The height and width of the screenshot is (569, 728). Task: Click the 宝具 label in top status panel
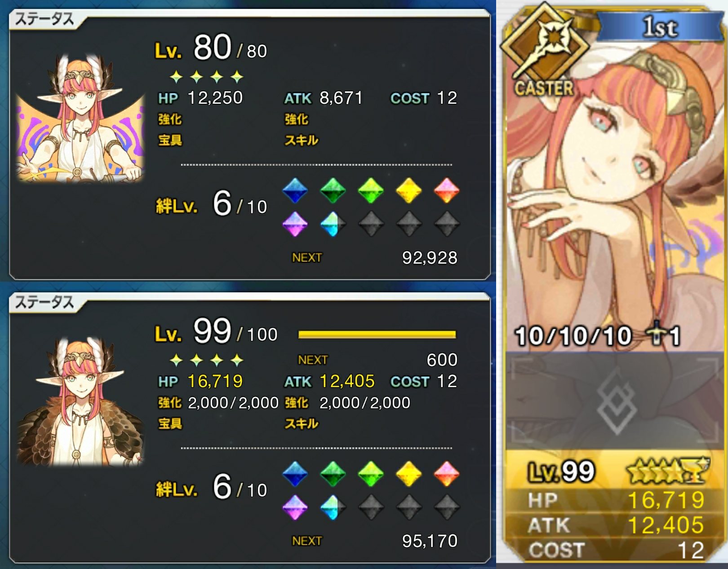point(170,141)
